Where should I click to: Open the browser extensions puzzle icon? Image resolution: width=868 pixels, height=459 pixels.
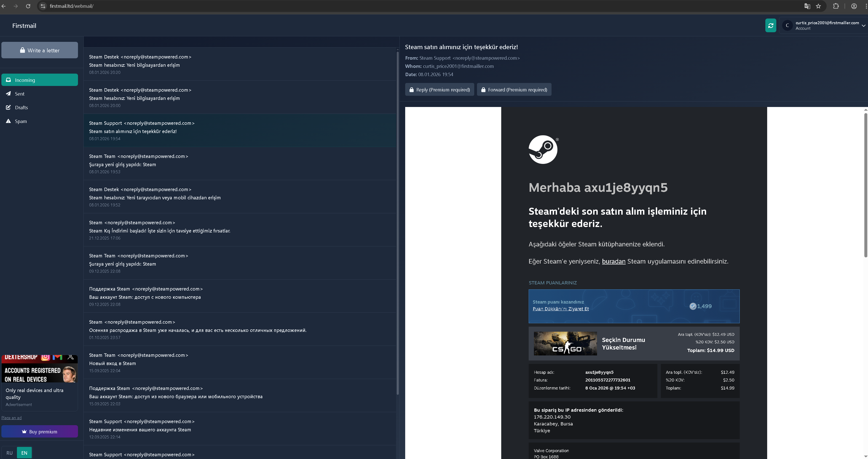[x=836, y=6]
